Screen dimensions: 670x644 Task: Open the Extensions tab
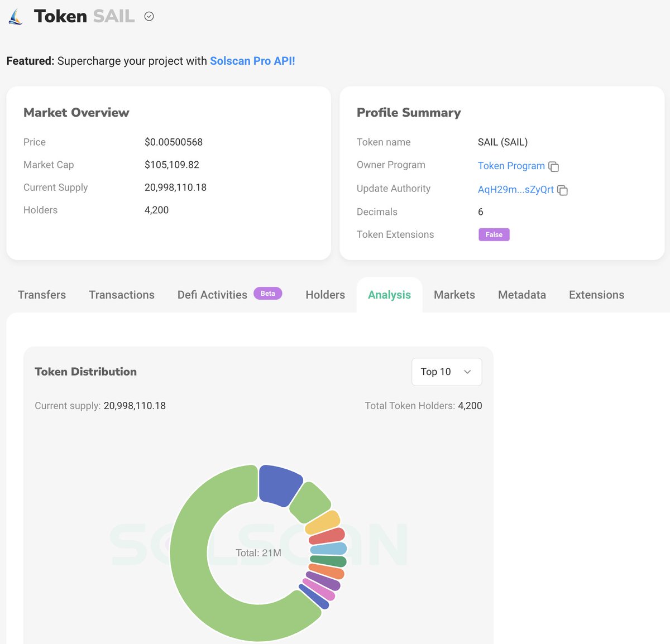(x=596, y=295)
